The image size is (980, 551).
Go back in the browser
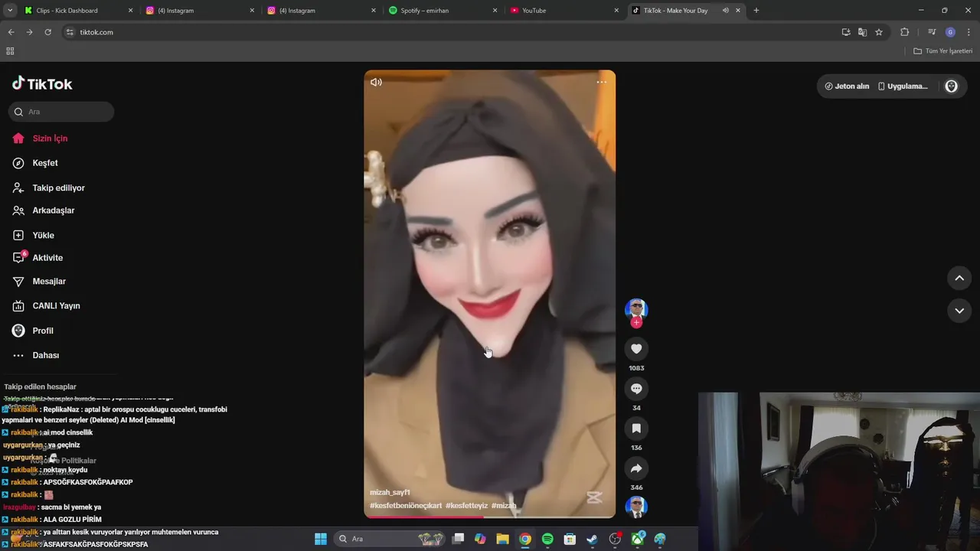click(x=11, y=32)
